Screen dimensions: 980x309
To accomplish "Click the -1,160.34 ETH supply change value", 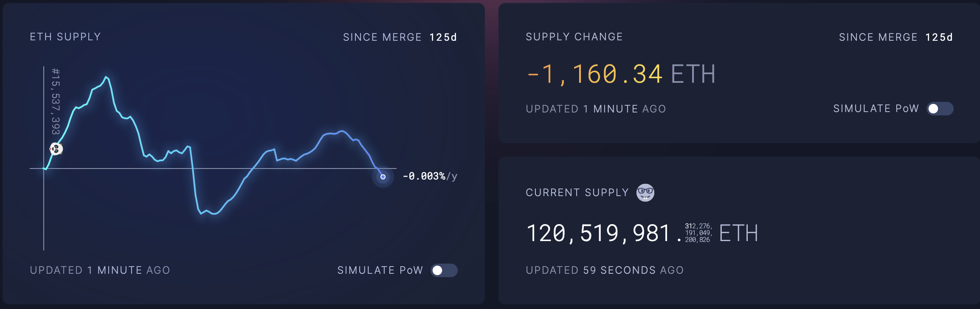I will [x=621, y=74].
